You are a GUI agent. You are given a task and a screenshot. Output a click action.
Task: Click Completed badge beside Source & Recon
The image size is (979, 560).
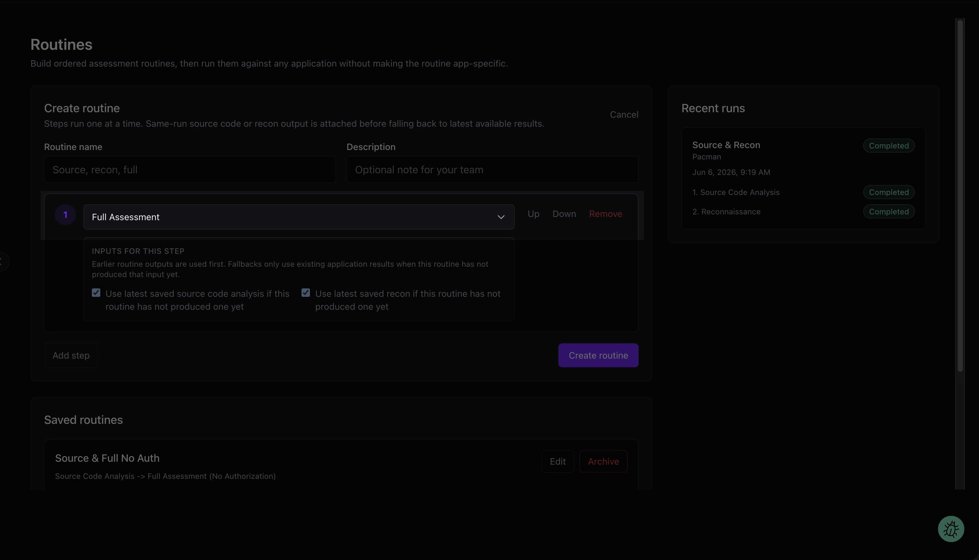point(888,146)
